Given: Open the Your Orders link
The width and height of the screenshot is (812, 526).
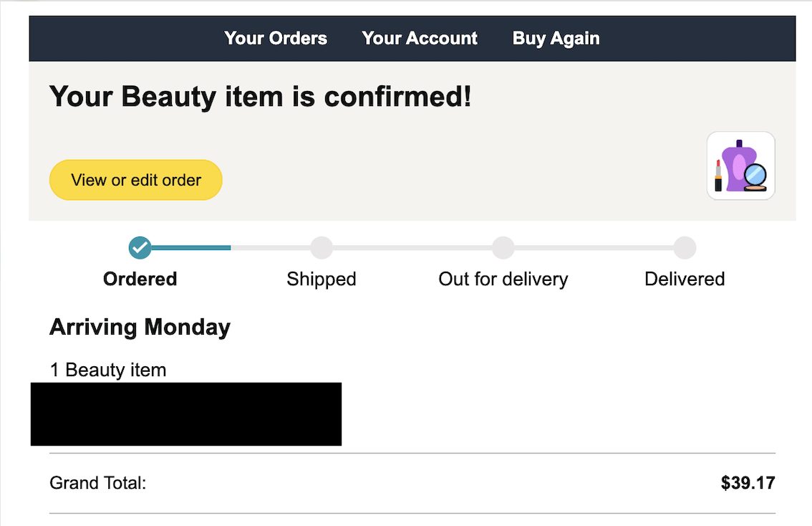Looking at the screenshot, I should pyautogui.click(x=276, y=39).
